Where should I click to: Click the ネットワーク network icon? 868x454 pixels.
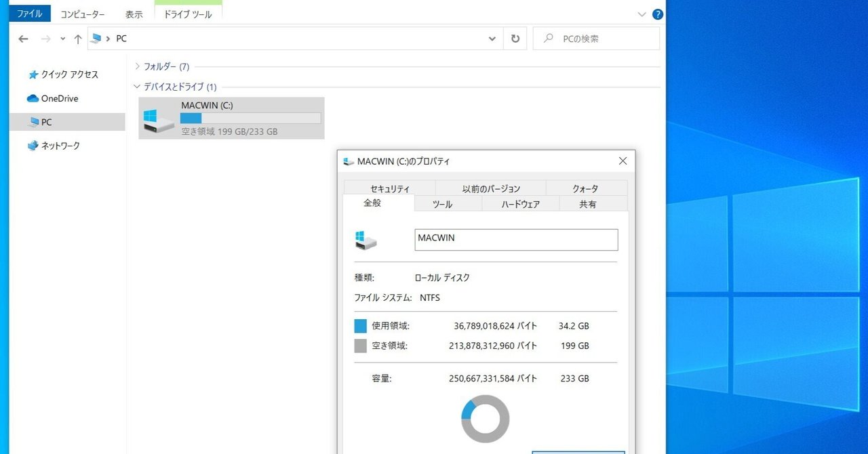click(x=33, y=146)
